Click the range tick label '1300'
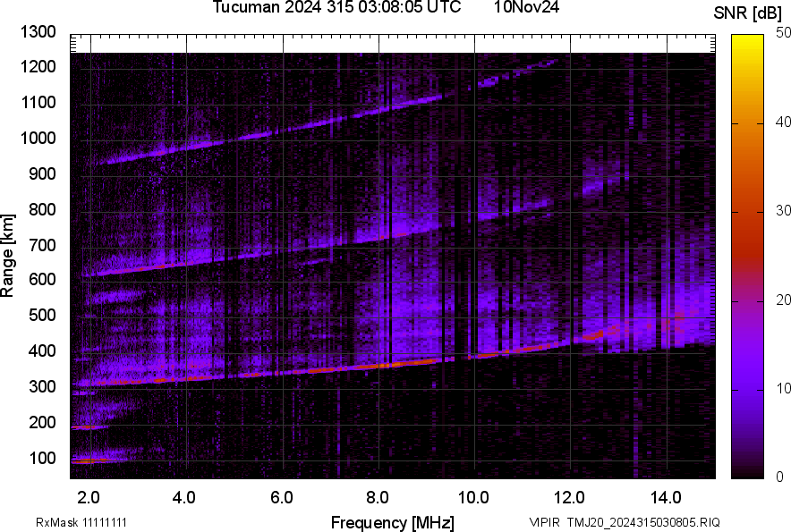The width and height of the screenshot is (791, 532). tap(38, 32)
